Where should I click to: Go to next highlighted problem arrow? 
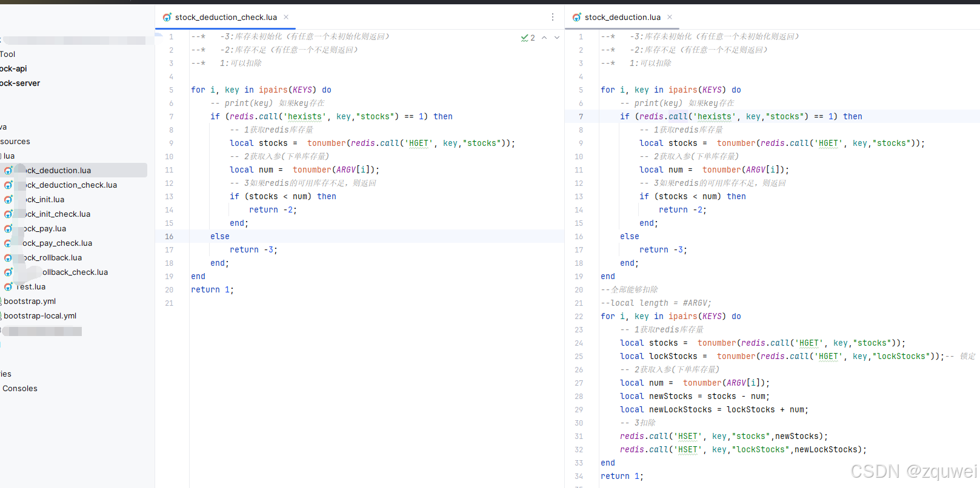coord(557,38)
